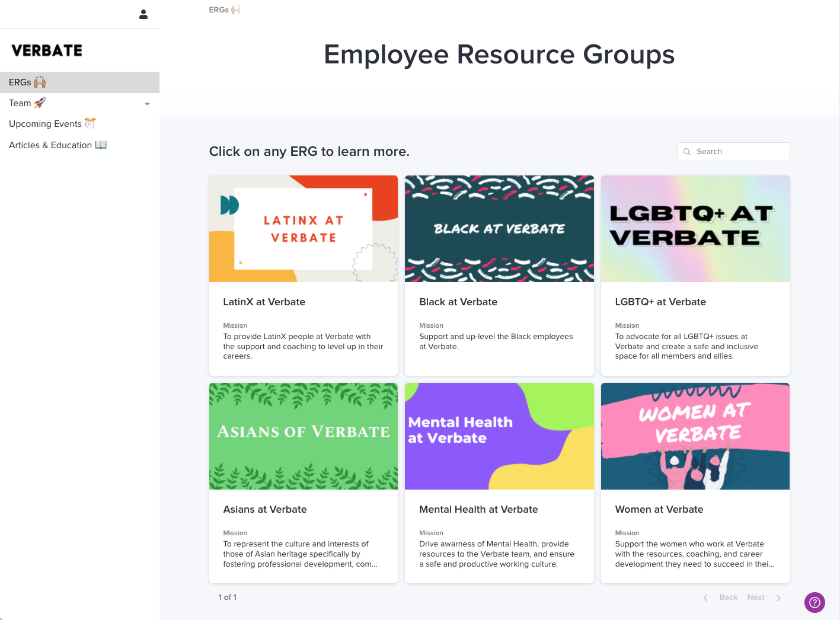Click the Next pagination button
This screenshot has height=620, width=840.
click(x=756, y=597)
